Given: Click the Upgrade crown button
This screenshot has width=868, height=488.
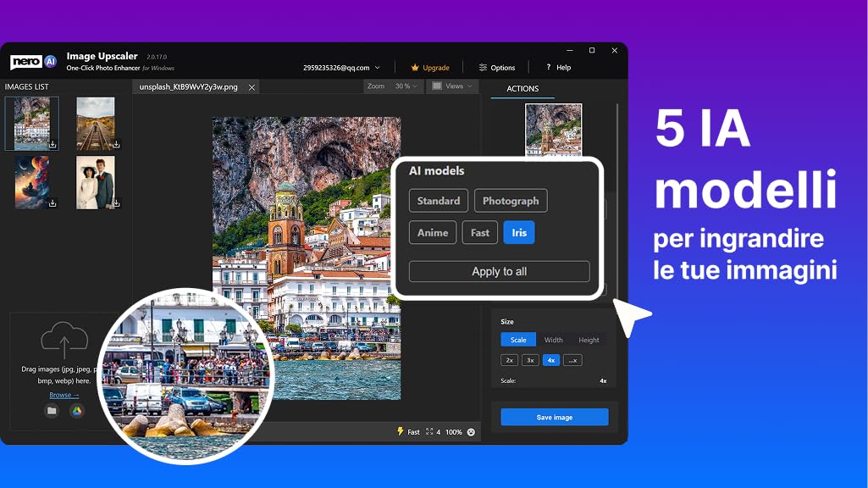Looking at the screenshot, I should (430, 68).
